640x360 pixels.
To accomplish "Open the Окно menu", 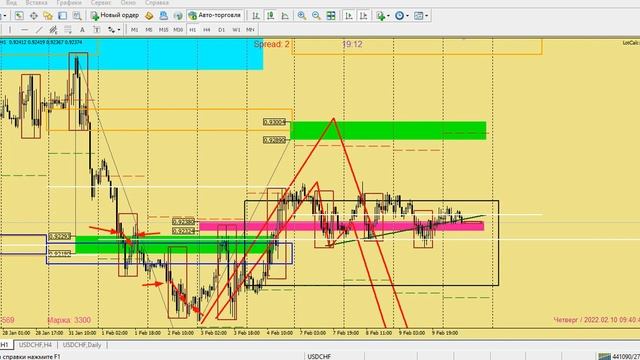I will (128, 2).
